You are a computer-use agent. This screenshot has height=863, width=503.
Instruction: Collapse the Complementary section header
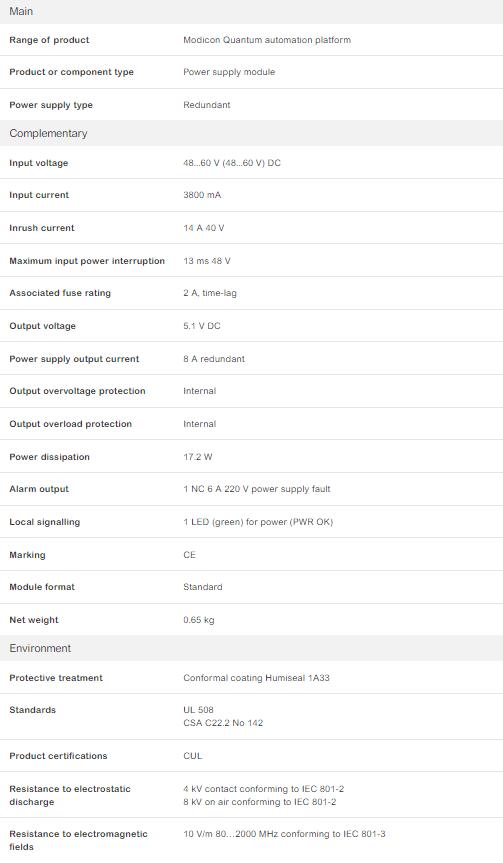pos(252,133)
